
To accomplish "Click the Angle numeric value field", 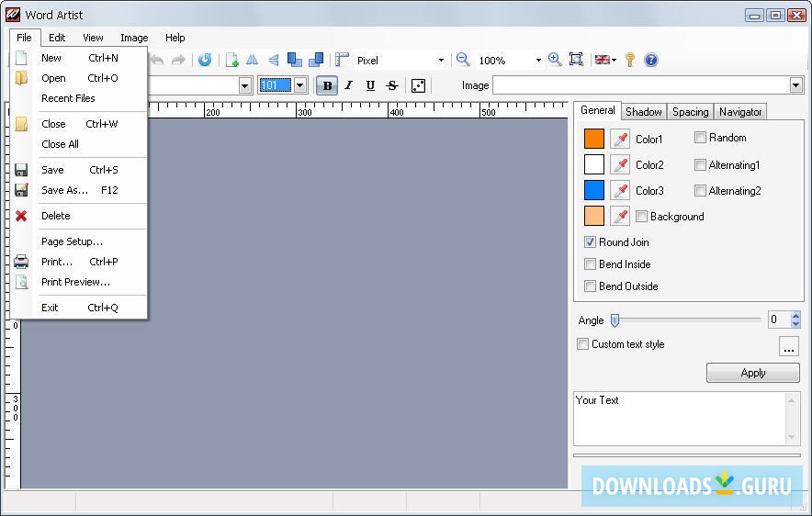I will tap(779, 320).
